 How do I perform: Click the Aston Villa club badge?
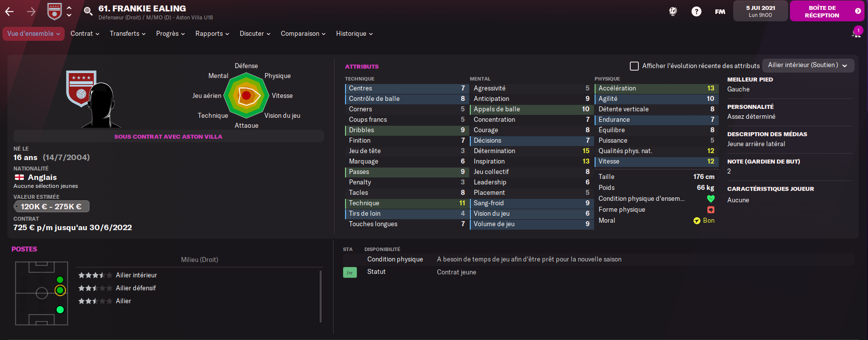(x=54, y=11)
